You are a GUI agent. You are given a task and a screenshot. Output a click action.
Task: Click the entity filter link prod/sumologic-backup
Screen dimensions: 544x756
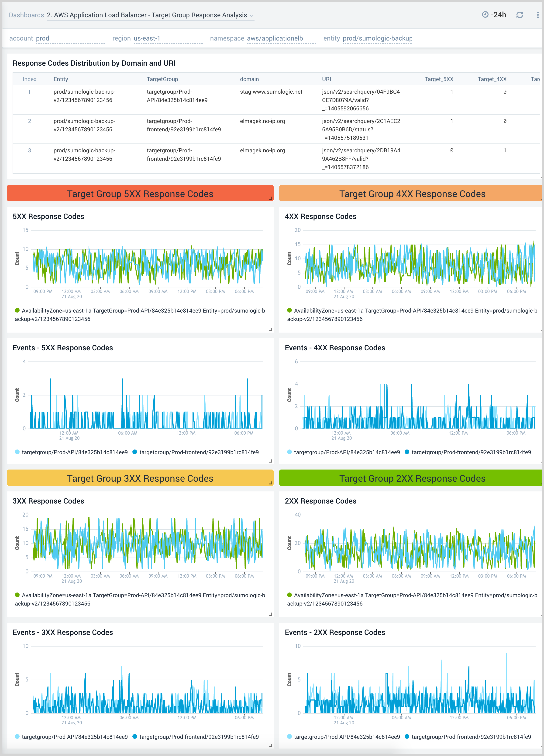[x=377, y=38]
